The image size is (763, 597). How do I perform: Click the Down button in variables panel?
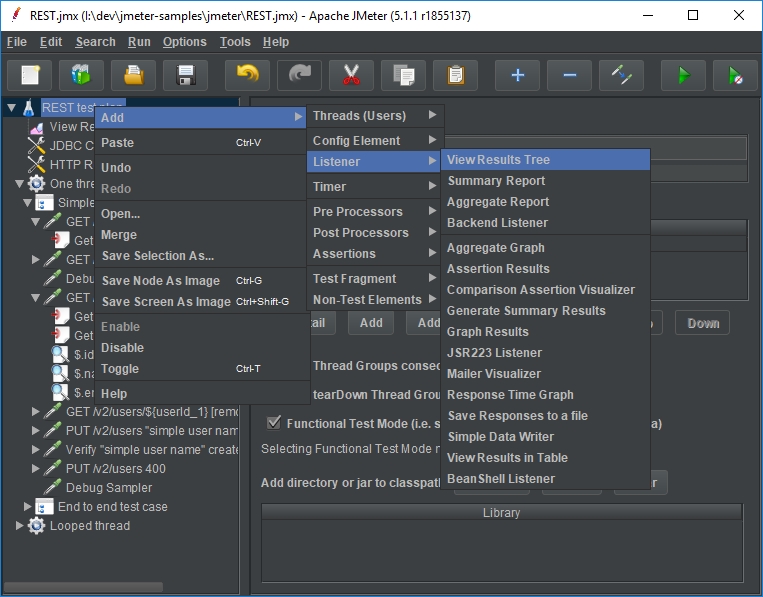703,323
